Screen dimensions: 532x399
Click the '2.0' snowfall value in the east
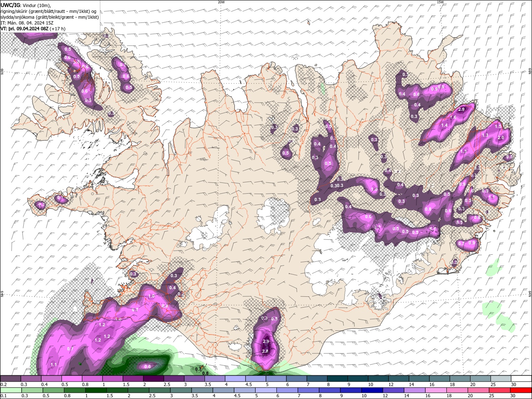tap(501, 138)
